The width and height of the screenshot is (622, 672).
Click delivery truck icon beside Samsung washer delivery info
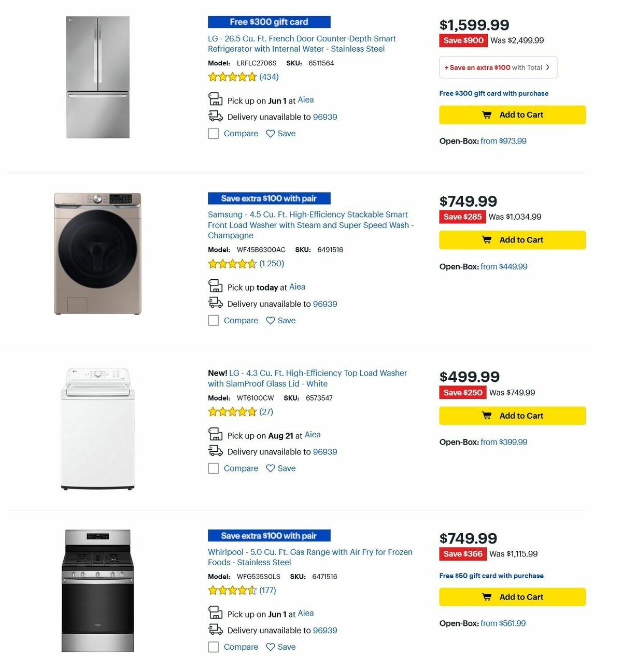(215, 303)
